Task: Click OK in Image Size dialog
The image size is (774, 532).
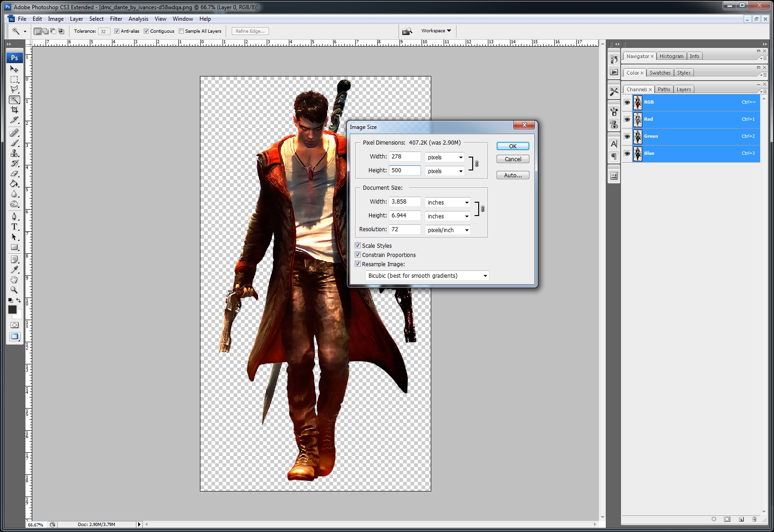Action: click(x=512, y=146)
